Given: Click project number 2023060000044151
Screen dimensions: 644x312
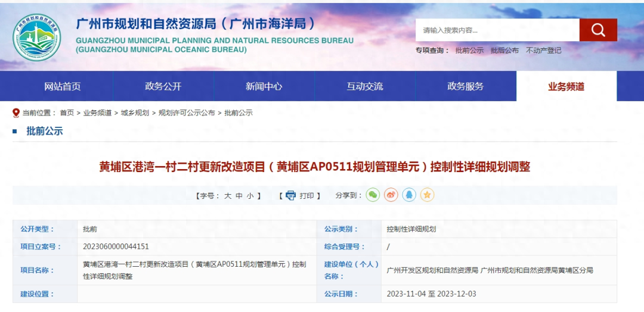Looking at the screenshot, I should [x=116, y=247].
